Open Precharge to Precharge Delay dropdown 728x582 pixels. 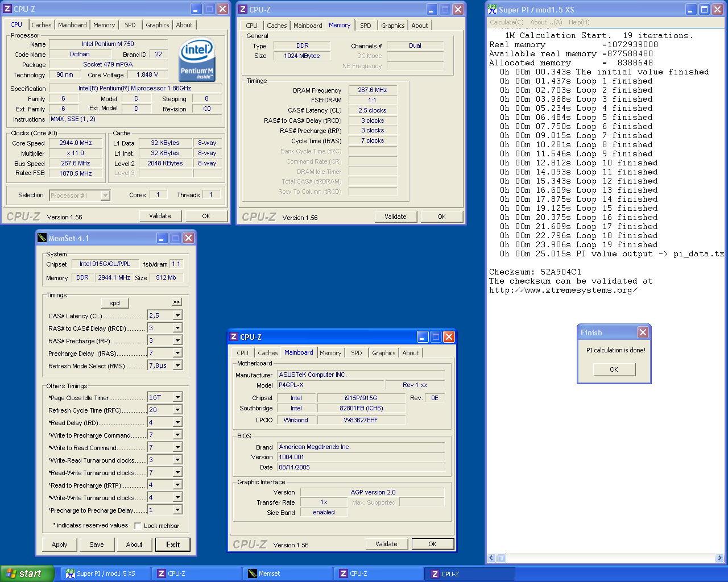pos(177,510)
